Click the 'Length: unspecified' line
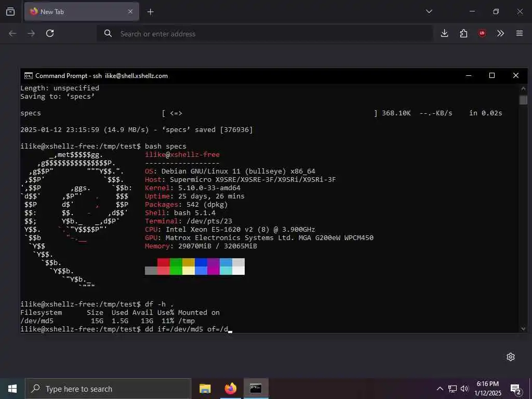Image resolution: width=532 pixels, height=399 pixels. click(x=60, y=88)
